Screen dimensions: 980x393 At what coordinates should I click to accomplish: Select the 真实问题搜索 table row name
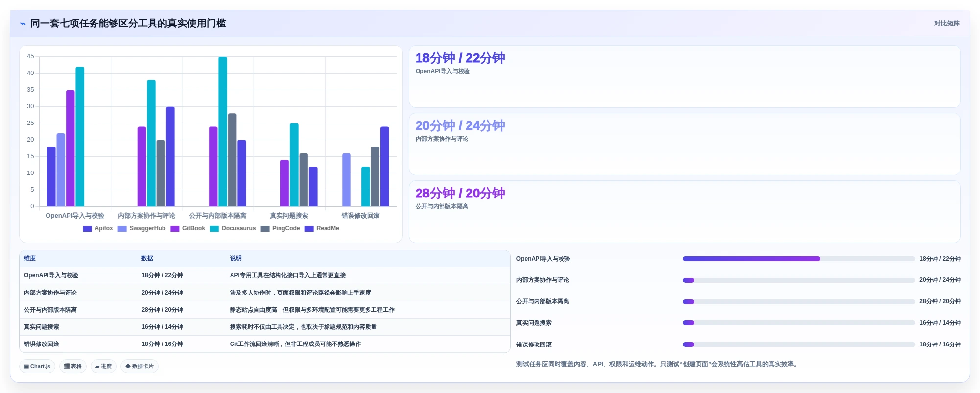(42, 327)
